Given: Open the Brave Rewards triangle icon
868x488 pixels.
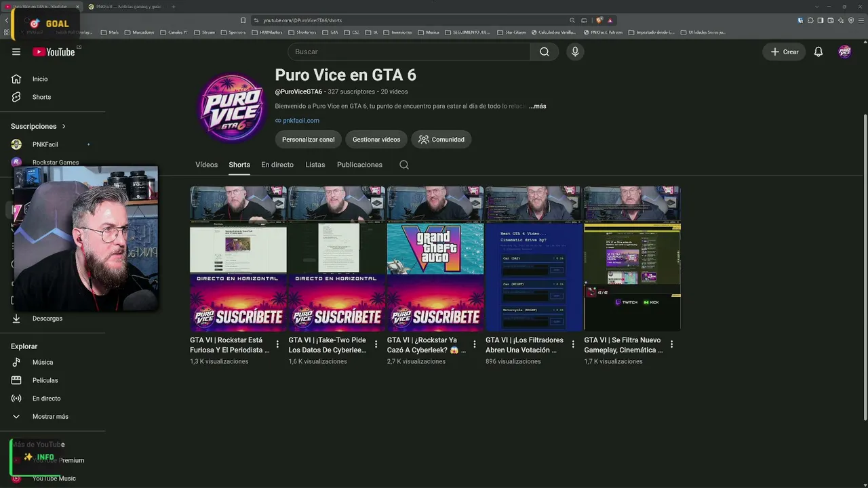Looking at the screenshot, I should coord(610,20).
